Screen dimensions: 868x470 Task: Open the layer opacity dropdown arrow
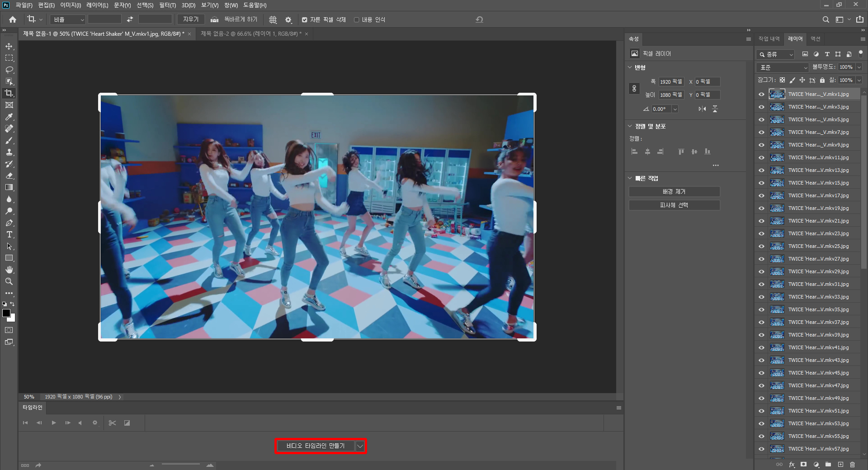tap(859, 67)
